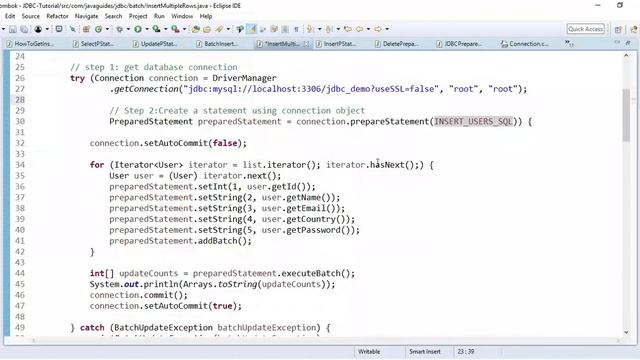
Task: Click the green New Java Class icon
Action: (98, 29)
